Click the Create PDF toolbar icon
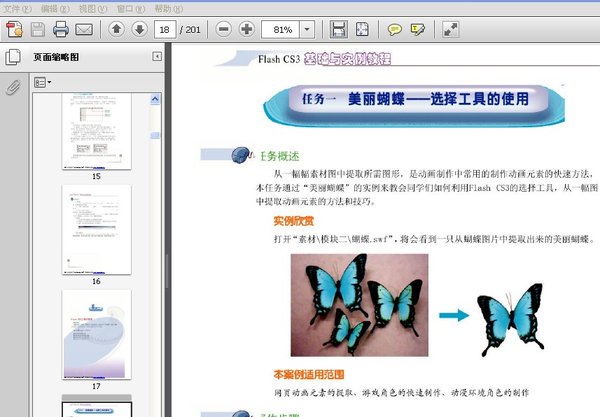 (15, 29)
